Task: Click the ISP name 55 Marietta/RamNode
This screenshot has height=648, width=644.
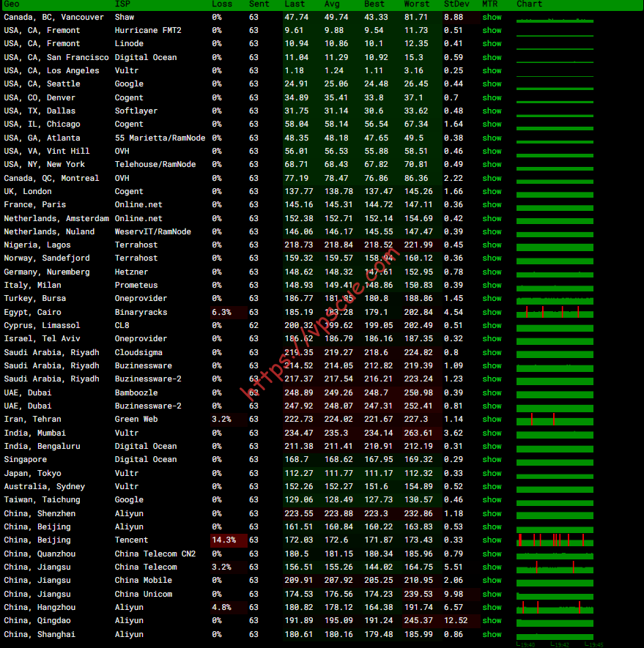Action: click(x=160, y=138)
